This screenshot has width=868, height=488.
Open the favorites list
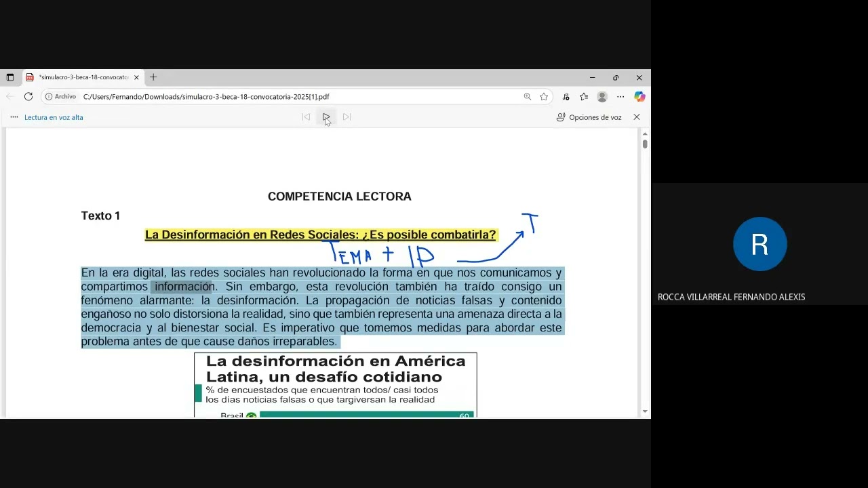[x=584, y=97]
